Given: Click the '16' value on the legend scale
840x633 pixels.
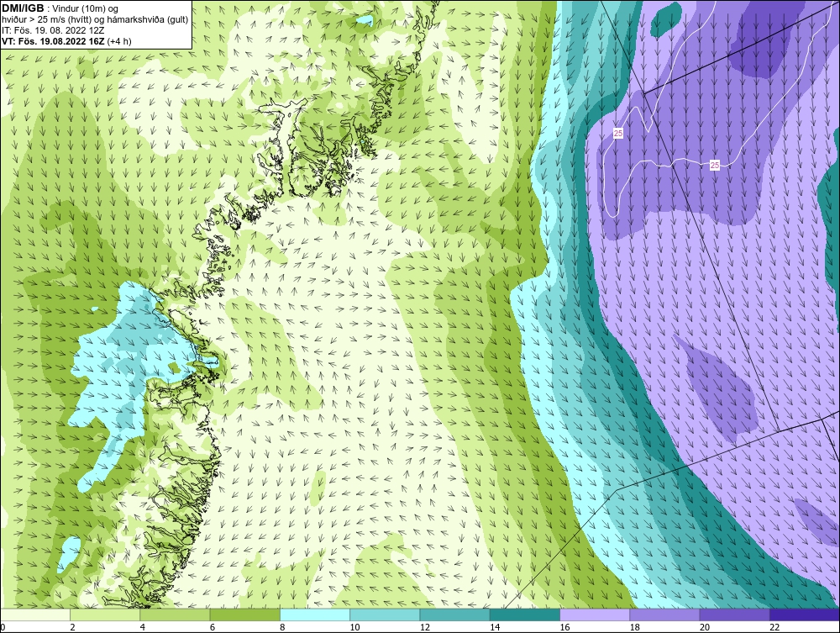Looking at the screenshot, I should click(564, 627).
